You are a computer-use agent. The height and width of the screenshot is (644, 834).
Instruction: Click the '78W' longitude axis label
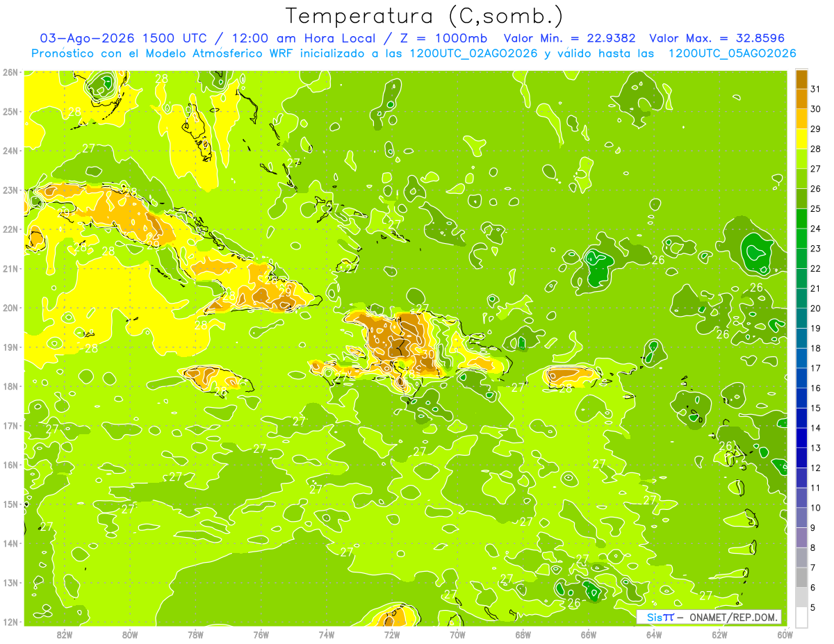pos(195,634)
